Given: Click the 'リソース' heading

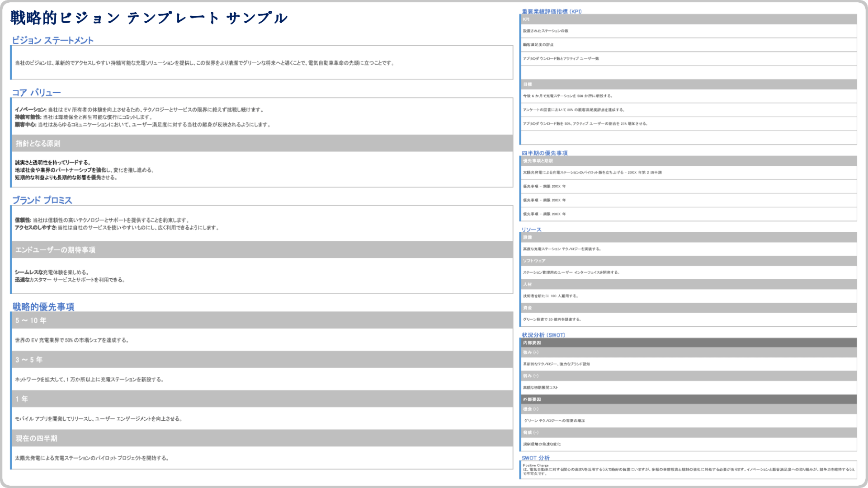Looking at the screenshot, I should (x=532, y=230).
